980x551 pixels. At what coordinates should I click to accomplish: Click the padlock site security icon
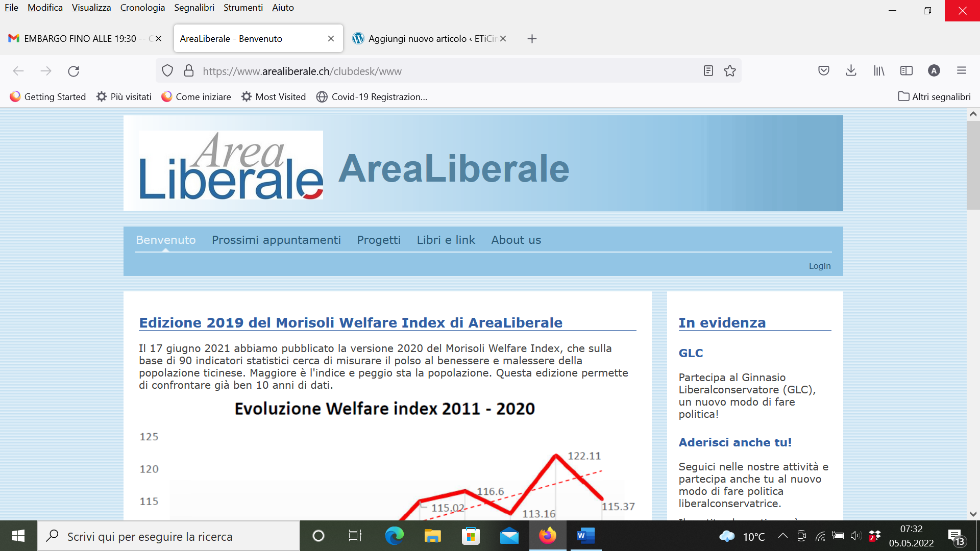[189, 71]
